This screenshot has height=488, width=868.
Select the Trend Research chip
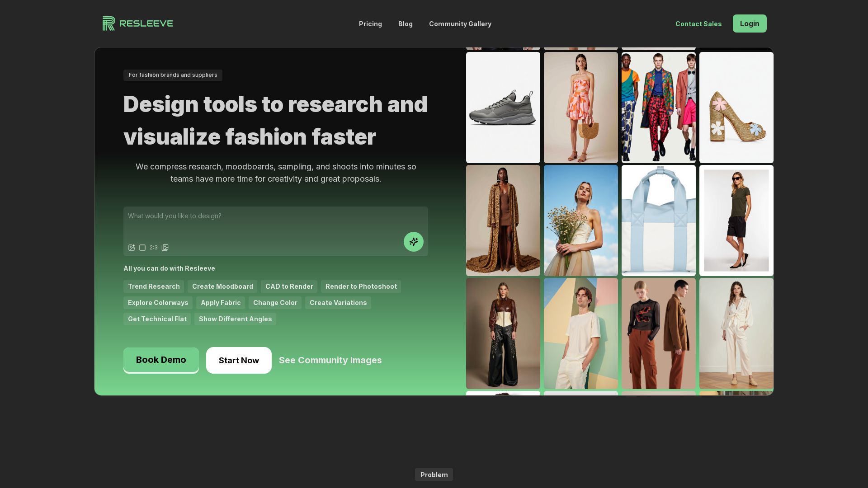click(154, 286)
